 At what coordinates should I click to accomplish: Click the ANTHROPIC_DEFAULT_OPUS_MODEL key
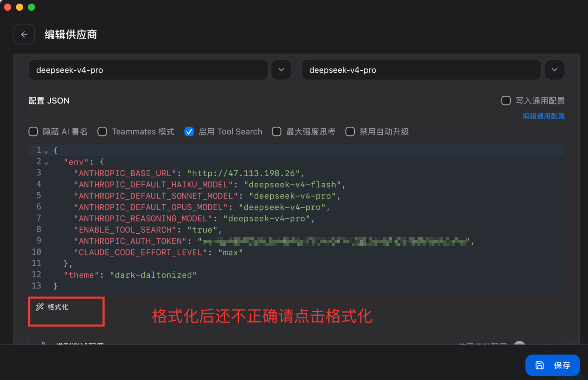click(151, 207)
